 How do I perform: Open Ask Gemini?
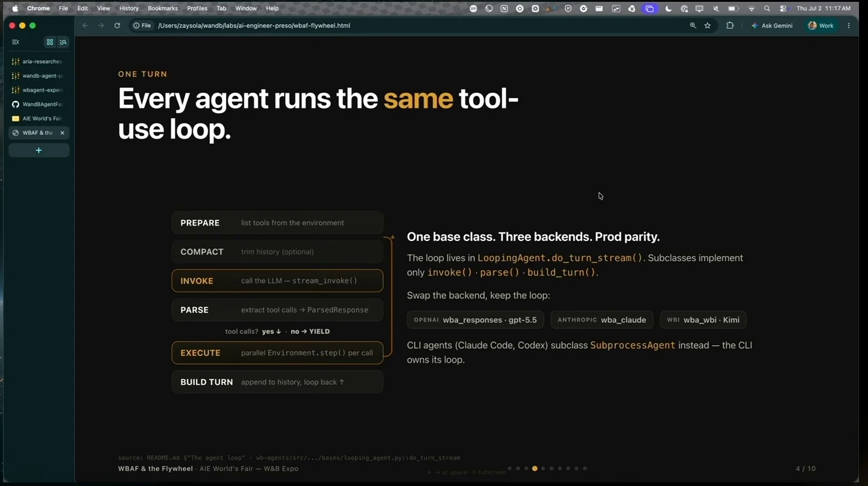point(772,25)
